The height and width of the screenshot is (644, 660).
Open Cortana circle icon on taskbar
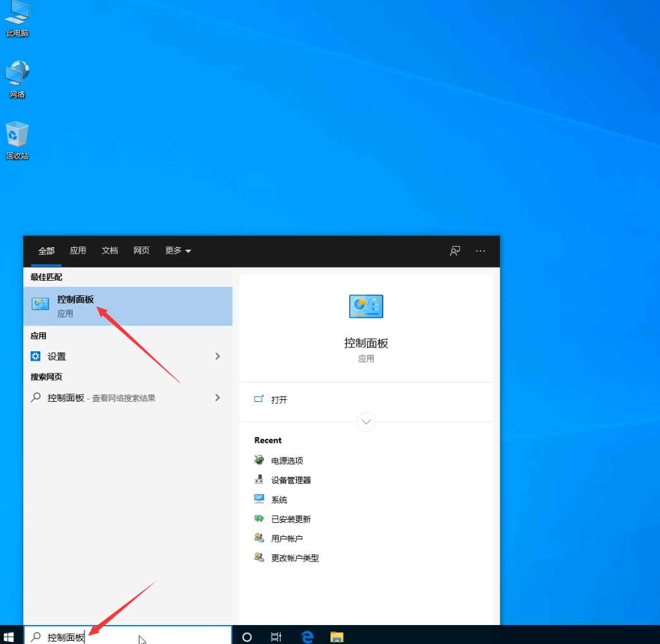[x=247, y=637]
